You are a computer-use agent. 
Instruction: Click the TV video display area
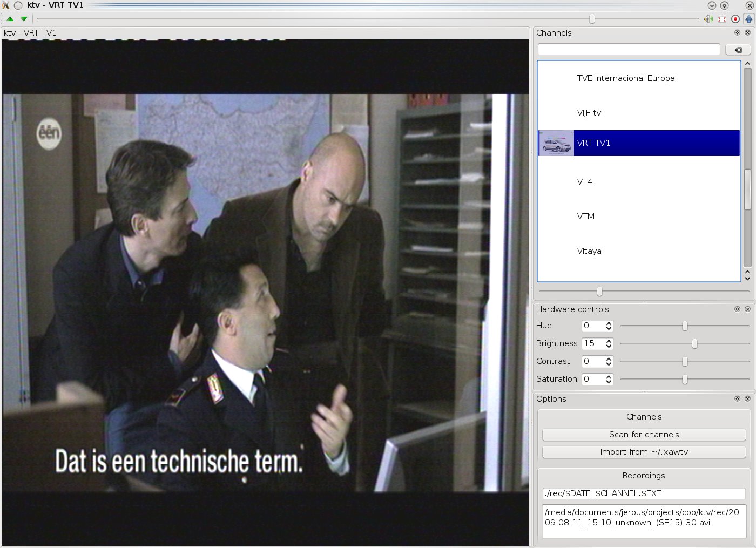265,293
